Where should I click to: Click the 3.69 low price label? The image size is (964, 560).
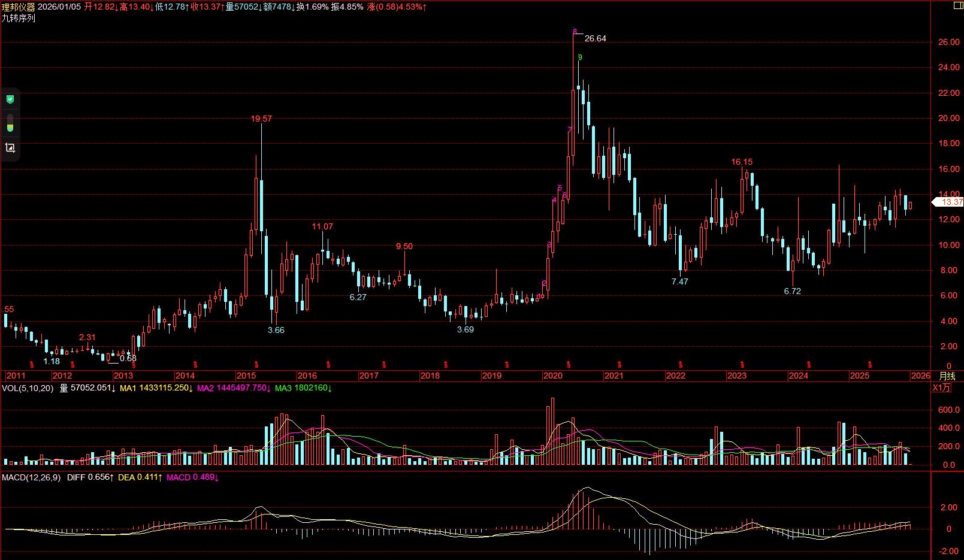click(466, 329)
